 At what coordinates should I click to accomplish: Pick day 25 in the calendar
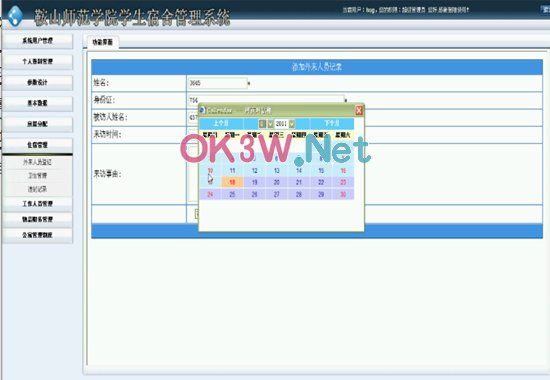click(x=232, y=194)
